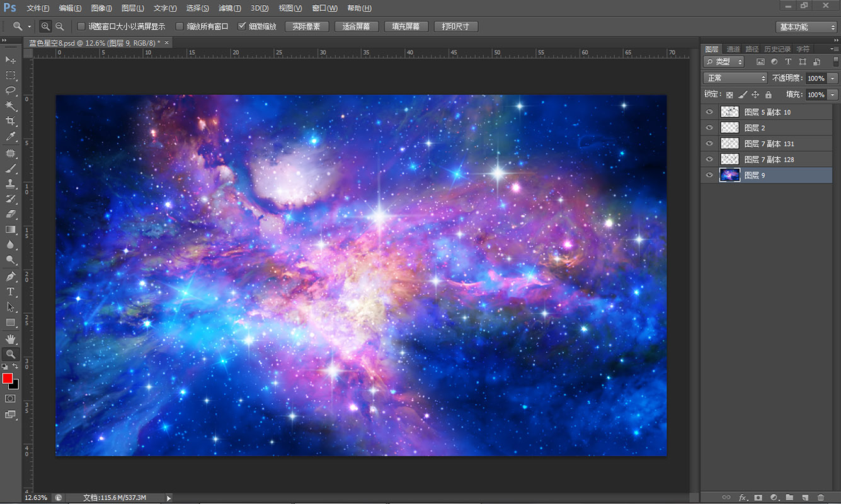Select the Move tool
Screen dimensions: 841x504
tap(11, 59)
